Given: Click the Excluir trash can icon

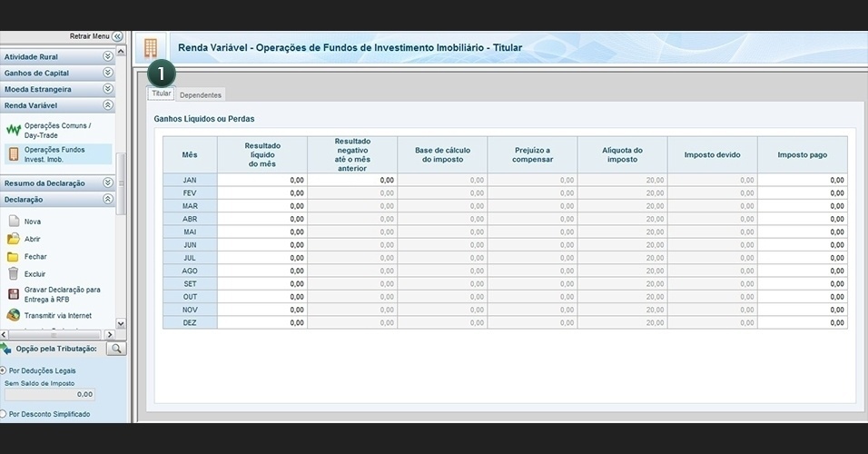Looking at the screenshot, I should click(x=14, y=273).
